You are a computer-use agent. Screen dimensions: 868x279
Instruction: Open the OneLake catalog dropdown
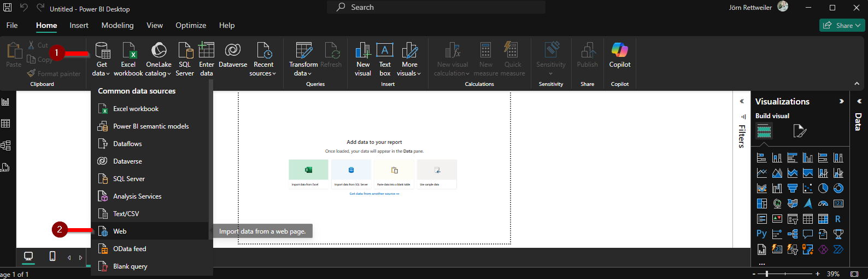pyautogui.click(x=159, y=59)
